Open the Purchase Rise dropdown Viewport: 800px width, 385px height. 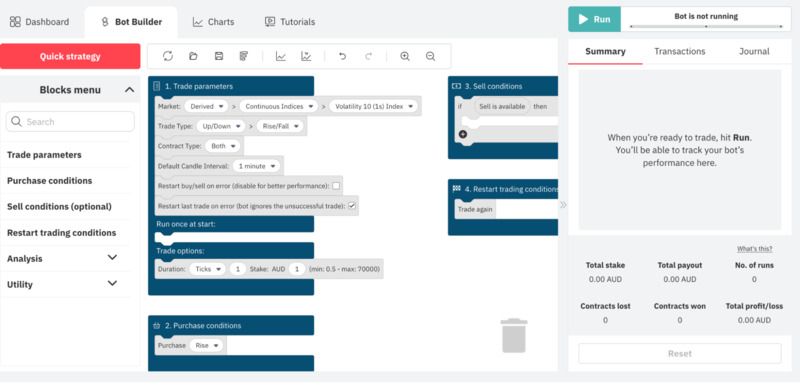[x=206, y=345]
